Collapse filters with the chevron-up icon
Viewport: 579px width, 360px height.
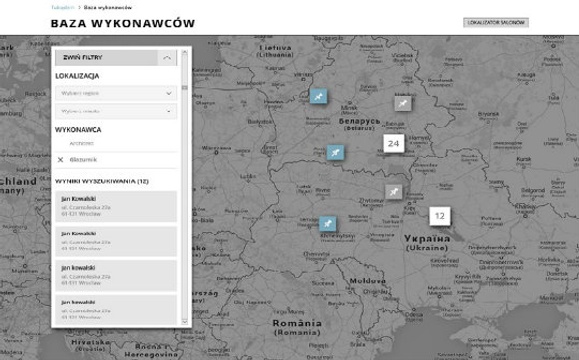pyautogui.click(x=167, y=58)
